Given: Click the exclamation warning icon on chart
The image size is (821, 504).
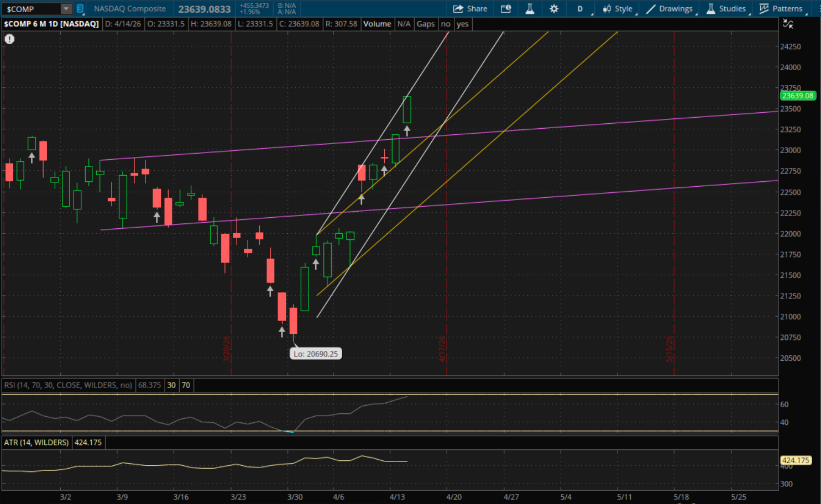Looking at the screenshot, I should (9, 39).
